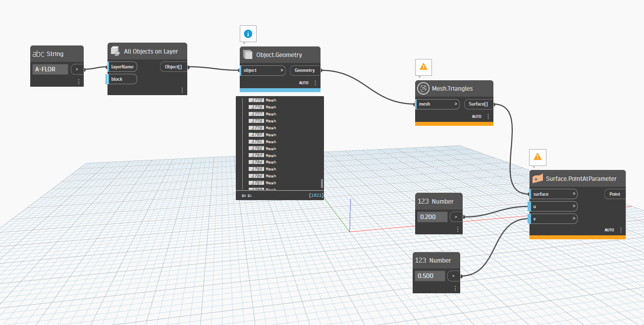This screenshot has width=644, height=325.
Task: Click the warning icon above Surface.PointAtParameter
Action: click(537, 157)
